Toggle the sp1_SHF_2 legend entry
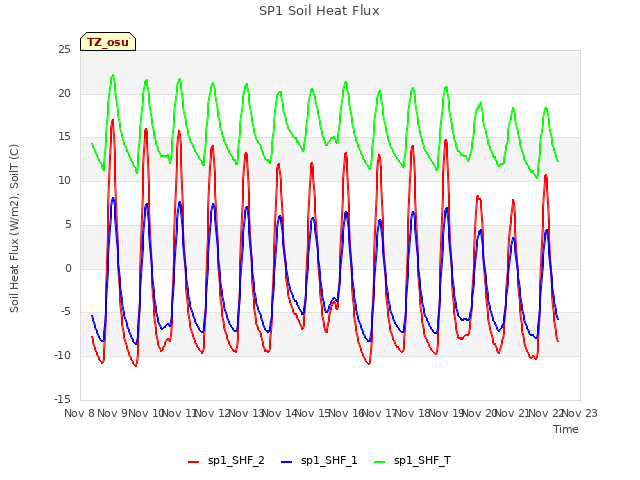This screenshot has height=480, width=640. 226,461
